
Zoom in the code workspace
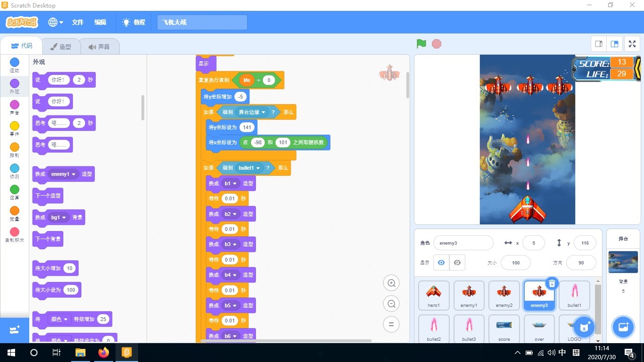coord(391,283)
